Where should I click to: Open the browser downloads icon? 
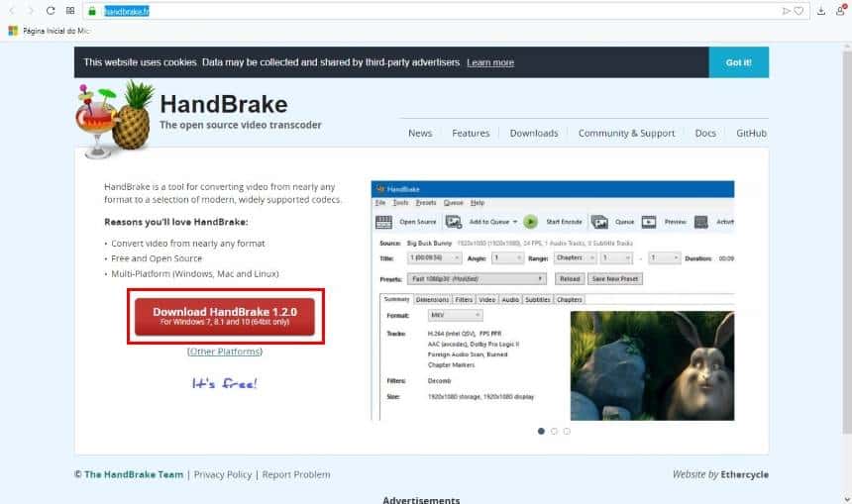pyautogui.click(x=821, y=11)
